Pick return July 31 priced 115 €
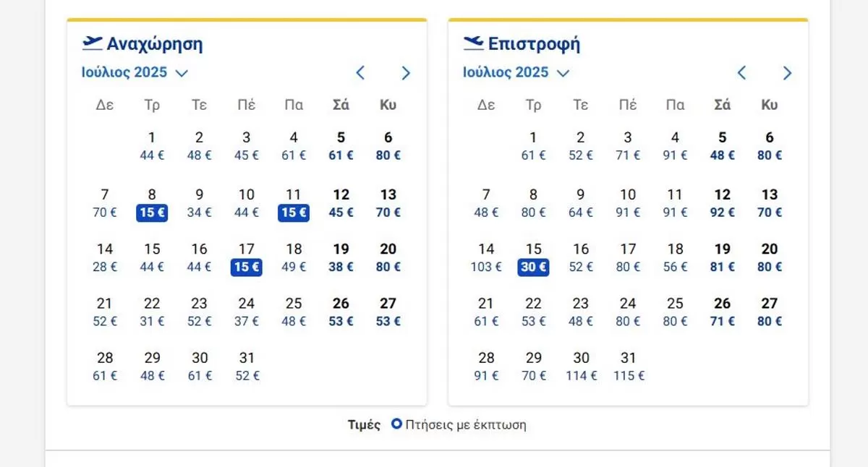Image resolution: width=868 pixels, height=467 pixels. pos(628,367)
